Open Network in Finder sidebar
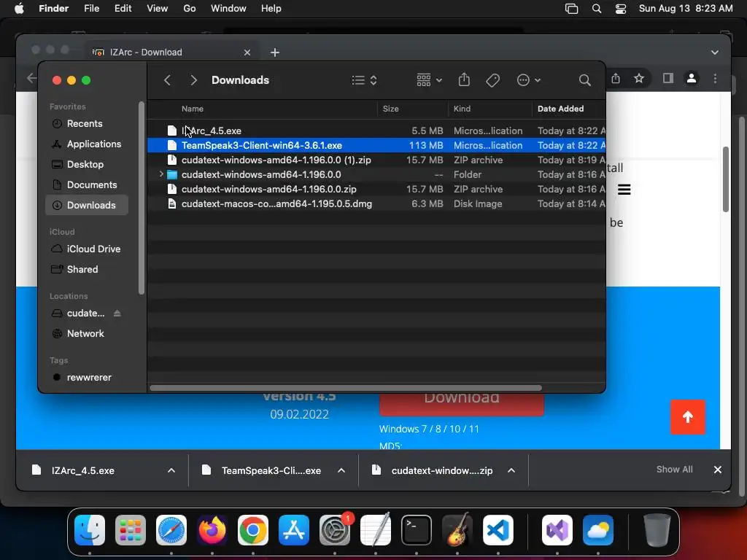 coord(87,334)
